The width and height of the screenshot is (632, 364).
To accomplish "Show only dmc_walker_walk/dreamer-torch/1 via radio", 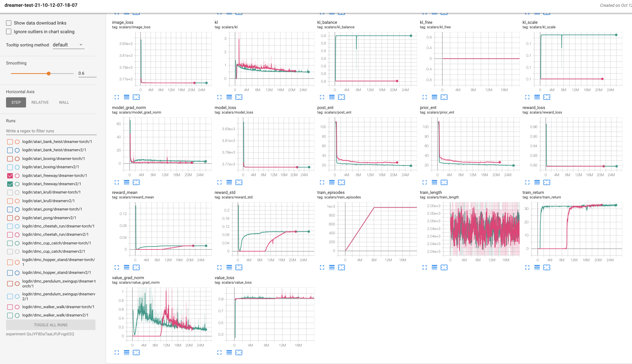I will coord(17,307).
